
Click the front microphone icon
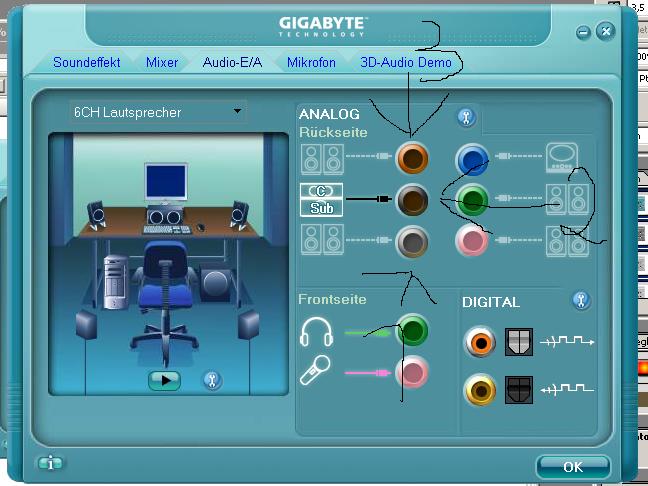(x=315, y=370)
